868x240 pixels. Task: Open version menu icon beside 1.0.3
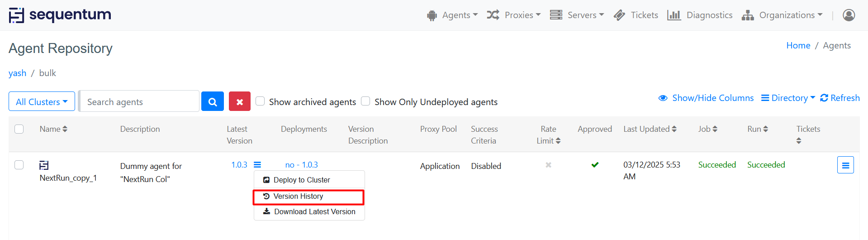click(x=257, y=165)
